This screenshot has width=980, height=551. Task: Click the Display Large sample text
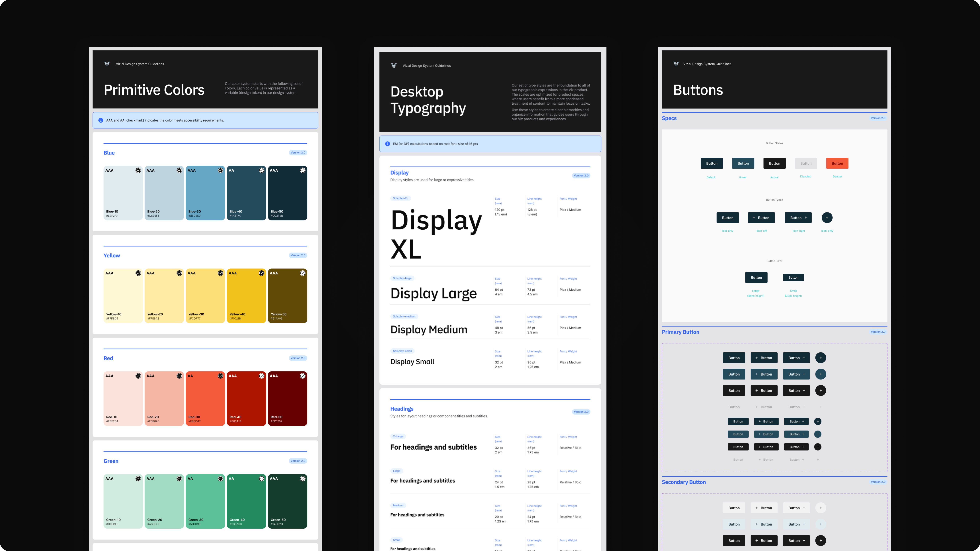[433, 294]
